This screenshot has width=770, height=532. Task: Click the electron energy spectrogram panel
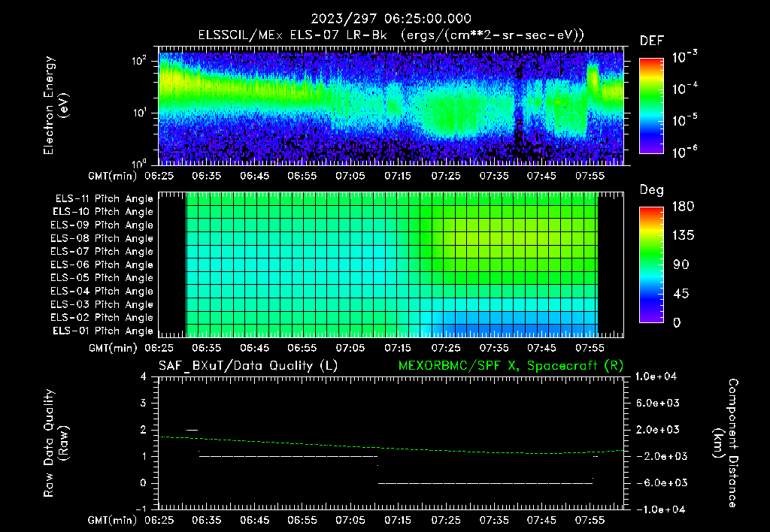pos(391,105)
